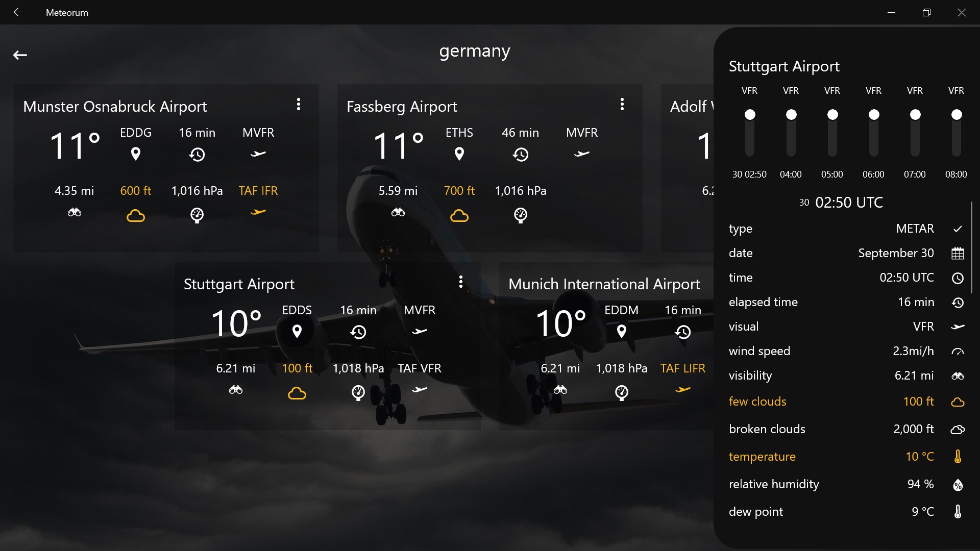Open Munster Osnabruck Airport options menu
Viewport: 980px width, 551px height.
pos(299,105)
